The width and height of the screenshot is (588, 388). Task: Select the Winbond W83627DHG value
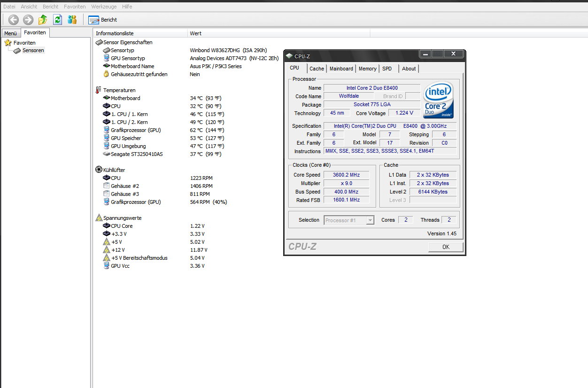[x=228, y=50]
